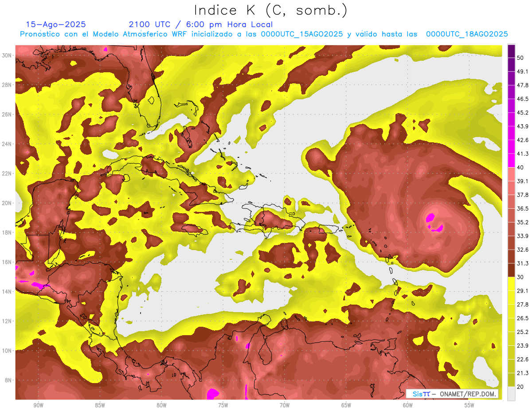Click the colorbar value 43.9
532x411 pixels.
[x=523, y=126]
